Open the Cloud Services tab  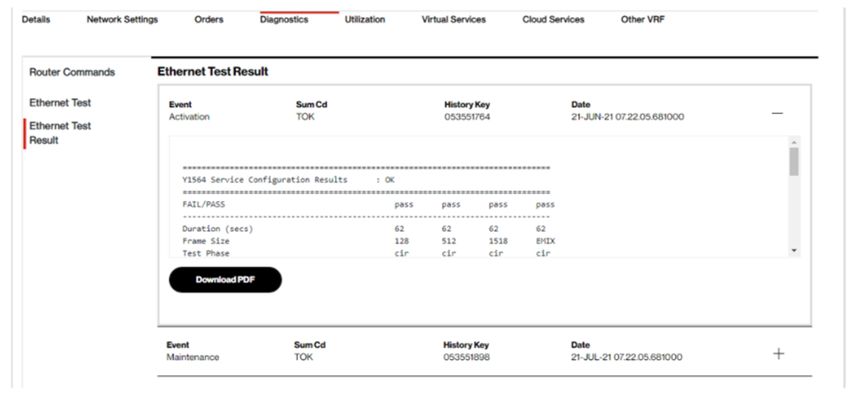point(553,20)
